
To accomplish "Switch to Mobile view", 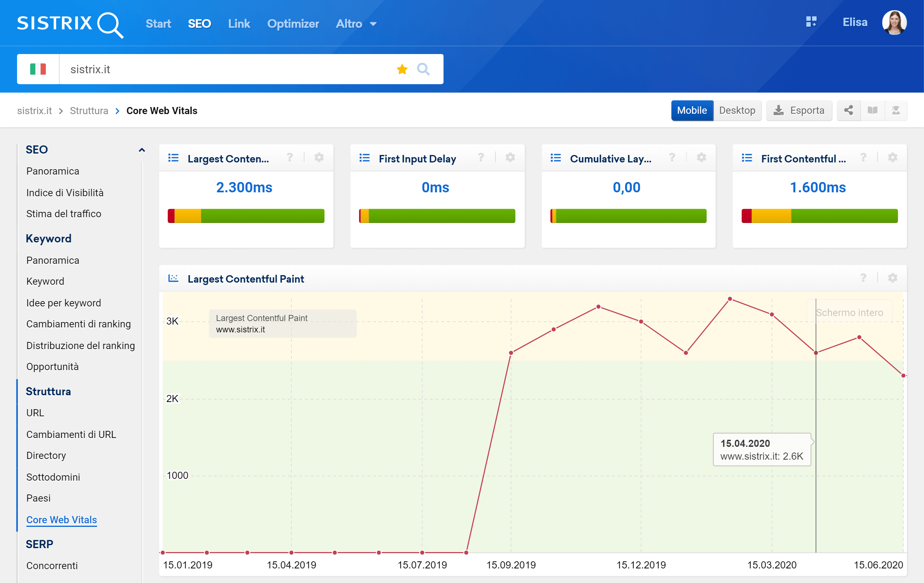I will click(692, 111).
